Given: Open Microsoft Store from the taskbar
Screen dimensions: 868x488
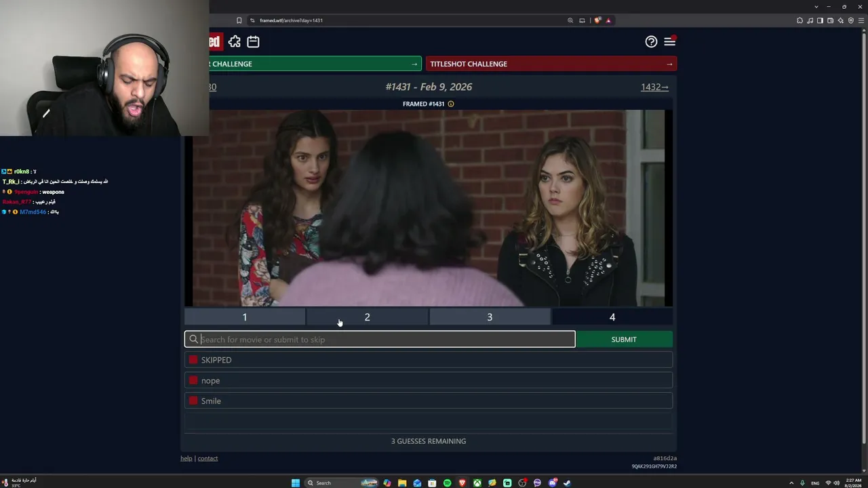Looking at the screenshot, I should [x=432, y=483].
